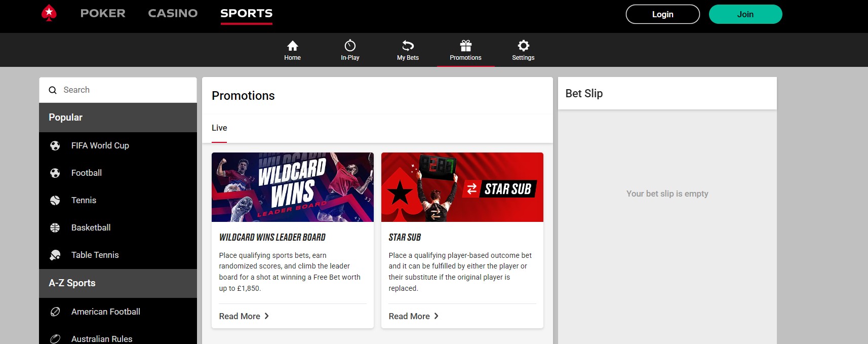Click the Australian Rules ball icon

click(55, 339)
